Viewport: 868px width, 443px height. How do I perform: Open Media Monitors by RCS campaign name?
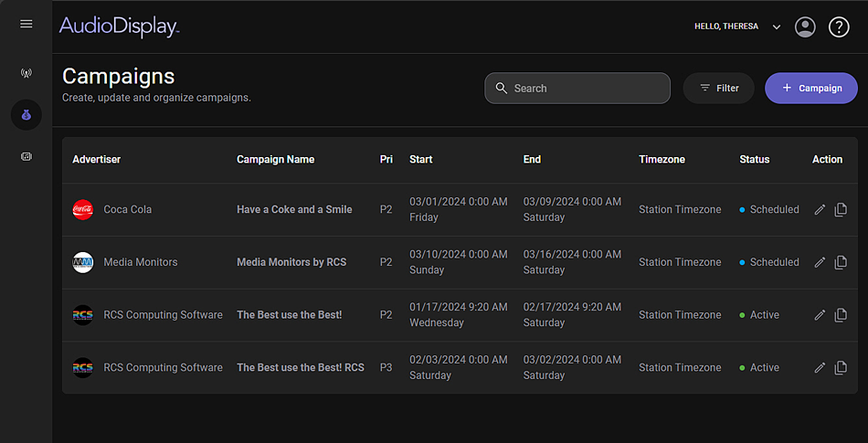tap(291, 262)
